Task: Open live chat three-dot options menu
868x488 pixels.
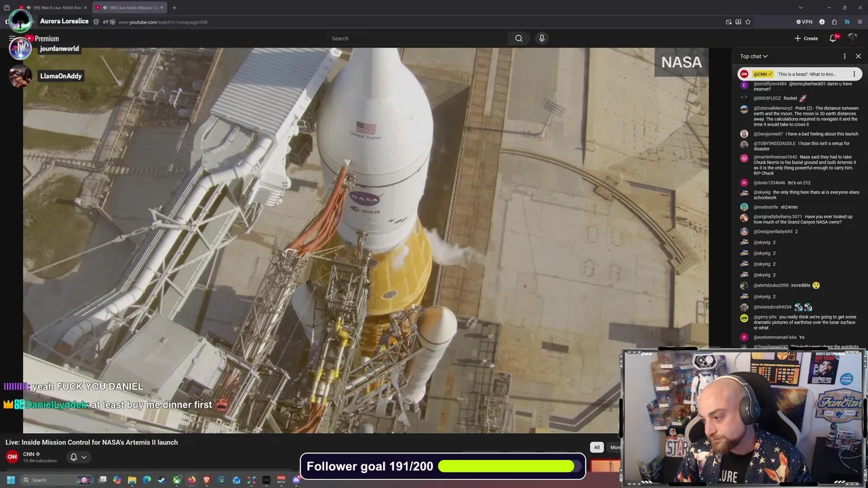Action: 844,56
